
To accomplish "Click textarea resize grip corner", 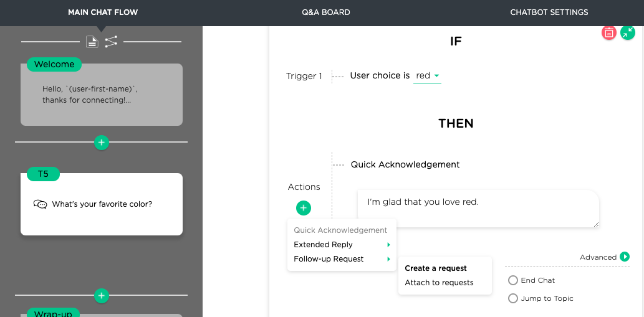I will pyautogui.click(x=596, y=224).
